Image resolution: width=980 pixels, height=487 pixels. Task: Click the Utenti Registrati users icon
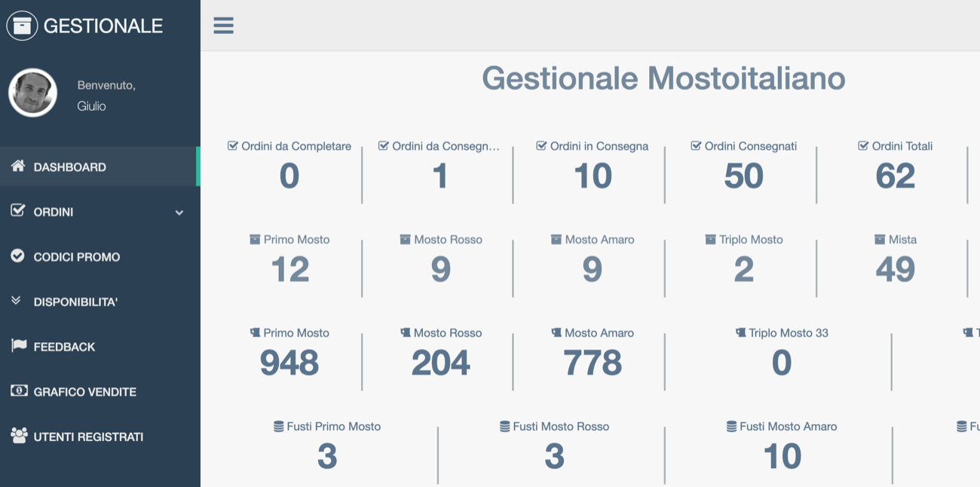click(18, 436)
